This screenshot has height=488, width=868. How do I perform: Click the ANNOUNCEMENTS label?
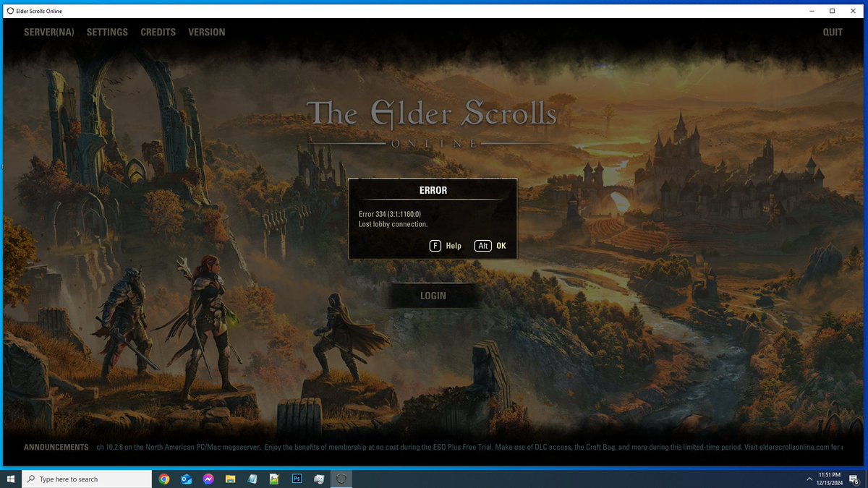(56, 448)
